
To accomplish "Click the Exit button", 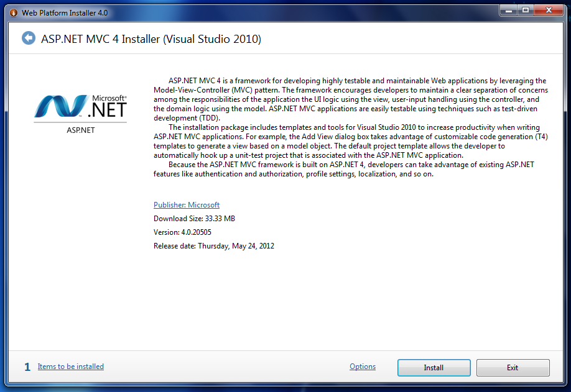I will coord(513,368).
